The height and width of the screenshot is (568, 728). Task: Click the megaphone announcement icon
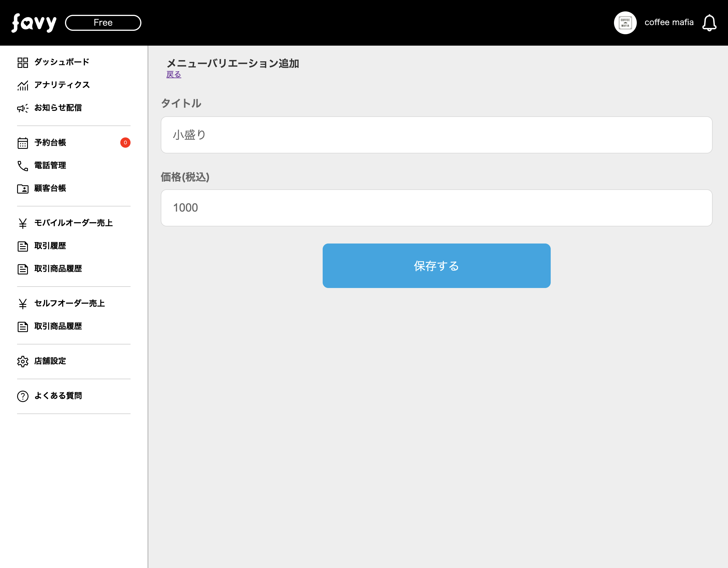point(23,108)
